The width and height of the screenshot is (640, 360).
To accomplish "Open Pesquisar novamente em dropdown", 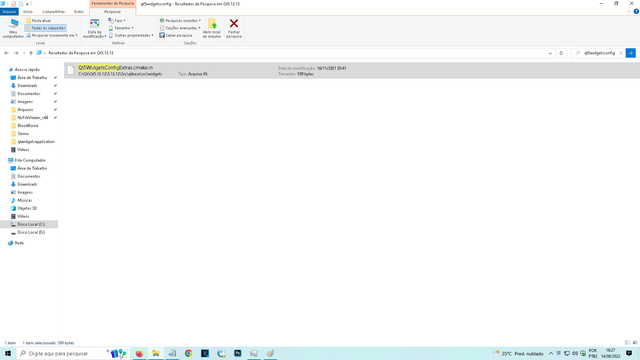I will [x=51, y=36].
